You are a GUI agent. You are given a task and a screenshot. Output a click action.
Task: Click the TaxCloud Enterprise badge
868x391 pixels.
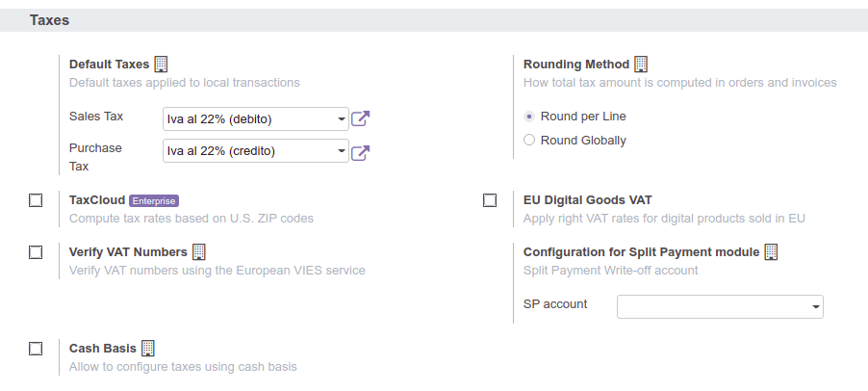click(x=154, y=200)
